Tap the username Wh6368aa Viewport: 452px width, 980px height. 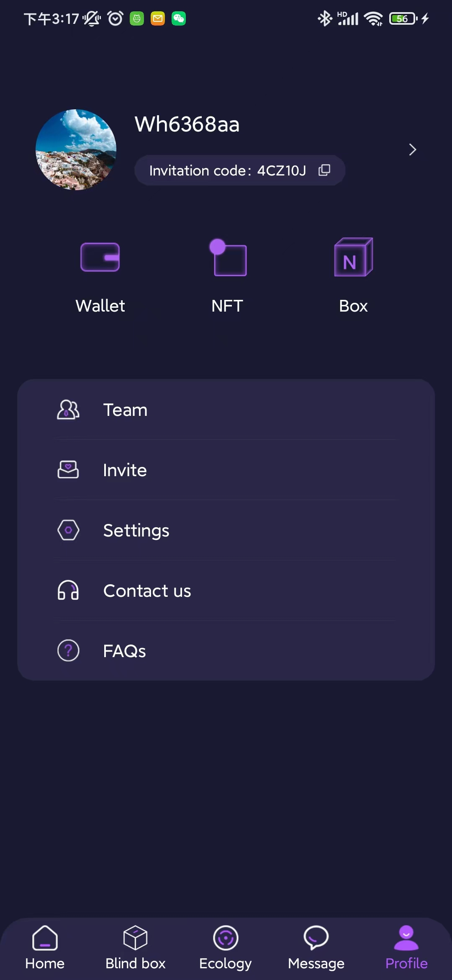pyautogui.click(x=187, y=124)
